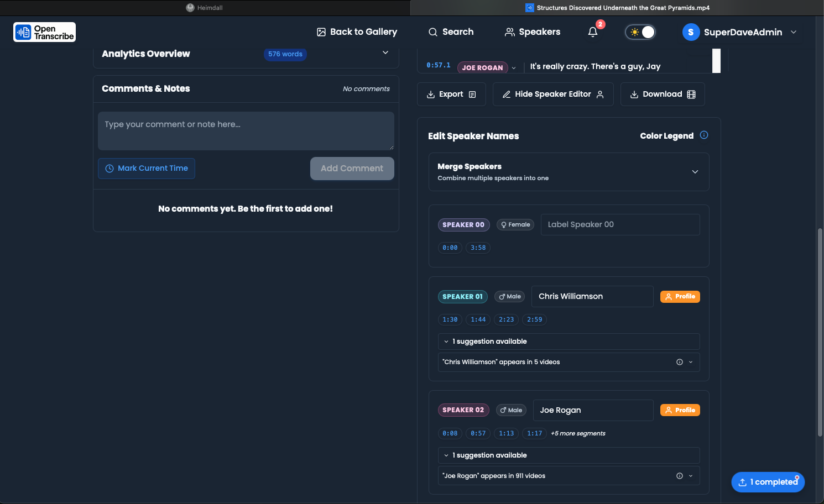Jump to timestamp 0:00 of Speaker 00
This screenshot has width=824, height=504.
[x=450, y=248]
